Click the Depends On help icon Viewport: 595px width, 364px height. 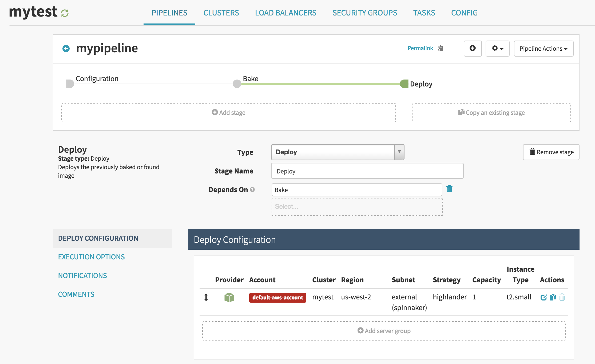pyautogui.click(x=252, y=189)
